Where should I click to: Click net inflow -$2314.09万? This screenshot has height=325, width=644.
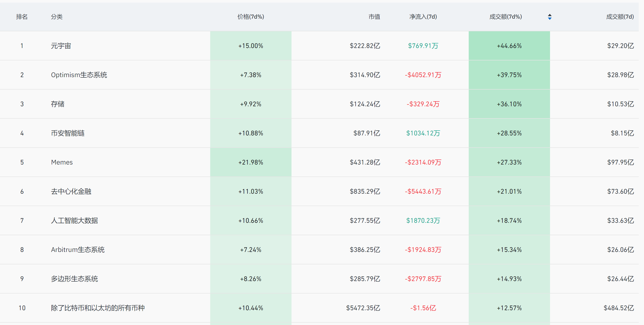tap(423, 162)
